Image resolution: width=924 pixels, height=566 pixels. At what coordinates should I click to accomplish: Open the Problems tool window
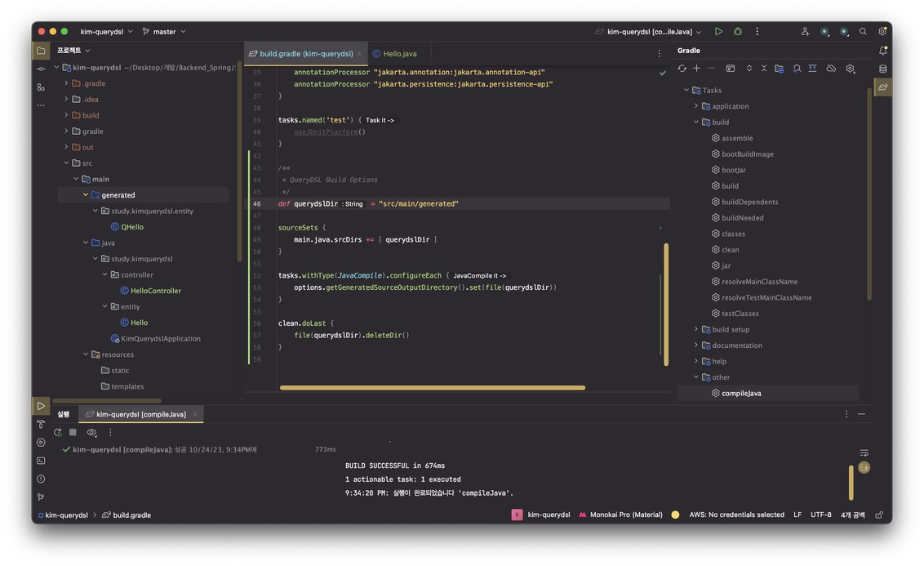[x=41, y=479]
